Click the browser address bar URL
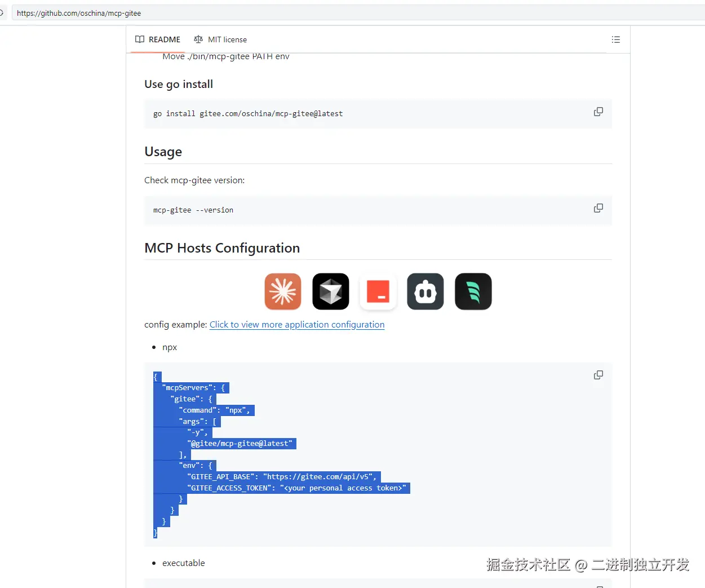The width and height of the screenshot is (705, 588). click(x=79, y=13)
